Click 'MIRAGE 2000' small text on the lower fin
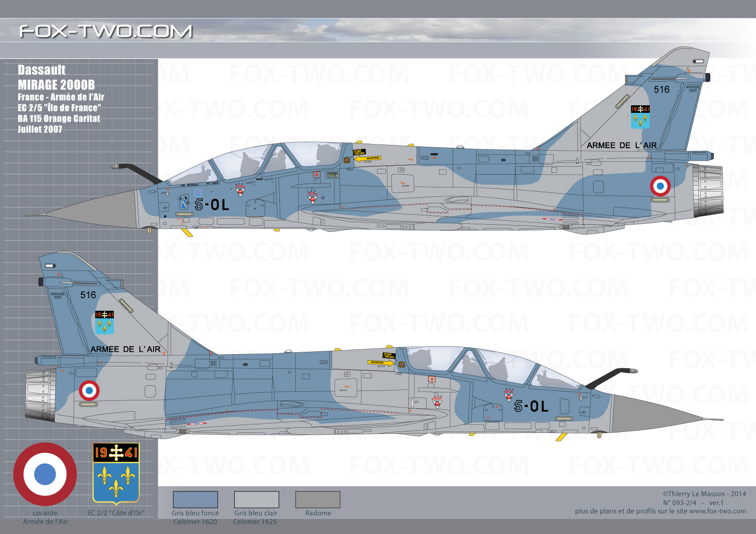This screenshot has height=534, width=756. tap(58, 295)
